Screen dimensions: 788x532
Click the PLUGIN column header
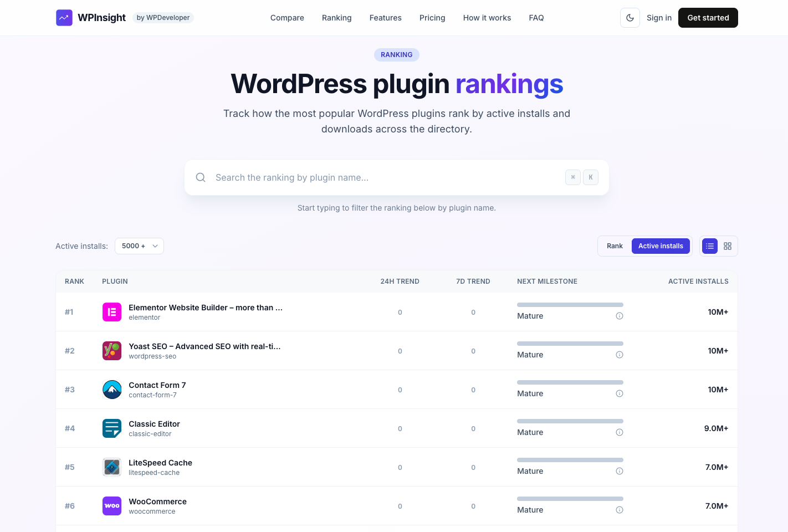point(115,282)
